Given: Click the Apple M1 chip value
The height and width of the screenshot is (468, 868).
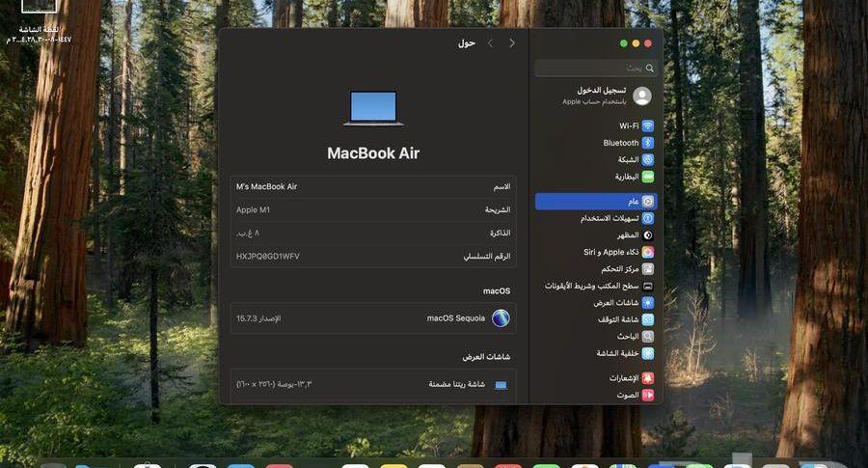Looking at the screenshot, I should (253, 210).
